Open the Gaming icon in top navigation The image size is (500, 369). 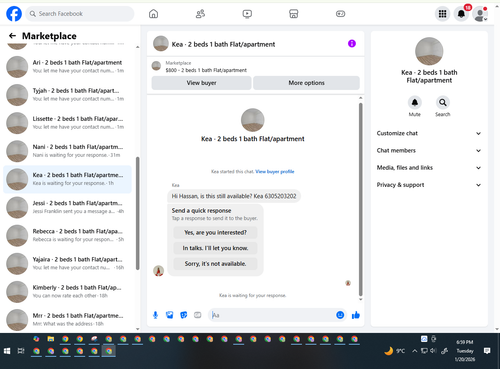(340, 14)
